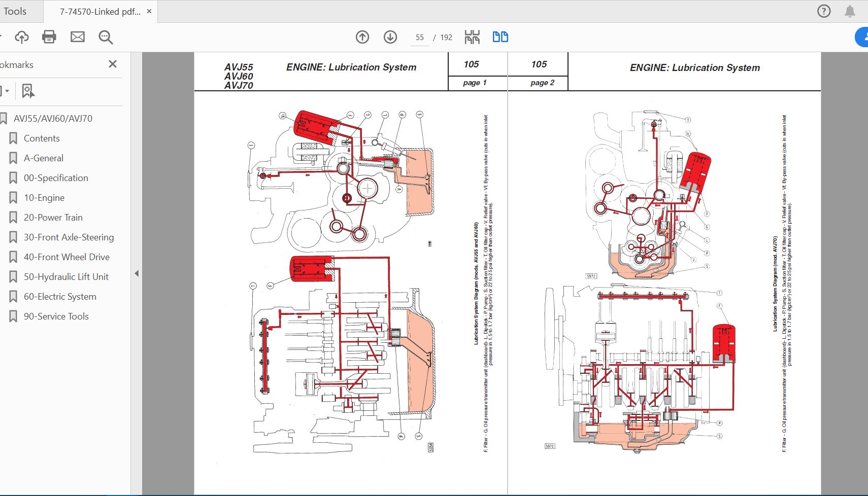Click bookmark icon beside 60-Electric System

(13, 297)
